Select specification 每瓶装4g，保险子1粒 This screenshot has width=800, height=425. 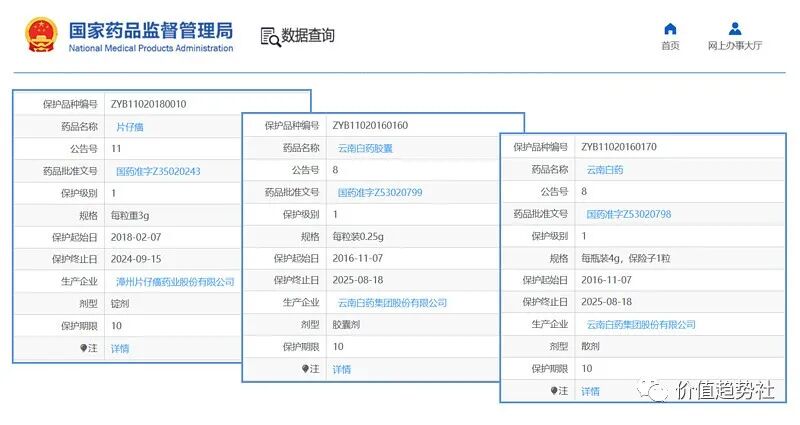[x=626, y=259]
